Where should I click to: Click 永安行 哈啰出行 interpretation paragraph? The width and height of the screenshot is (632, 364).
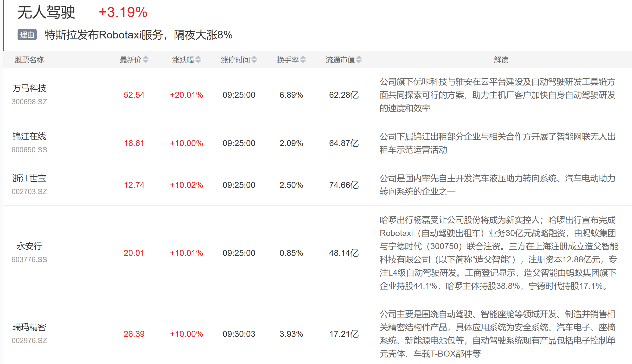point(499,253)
